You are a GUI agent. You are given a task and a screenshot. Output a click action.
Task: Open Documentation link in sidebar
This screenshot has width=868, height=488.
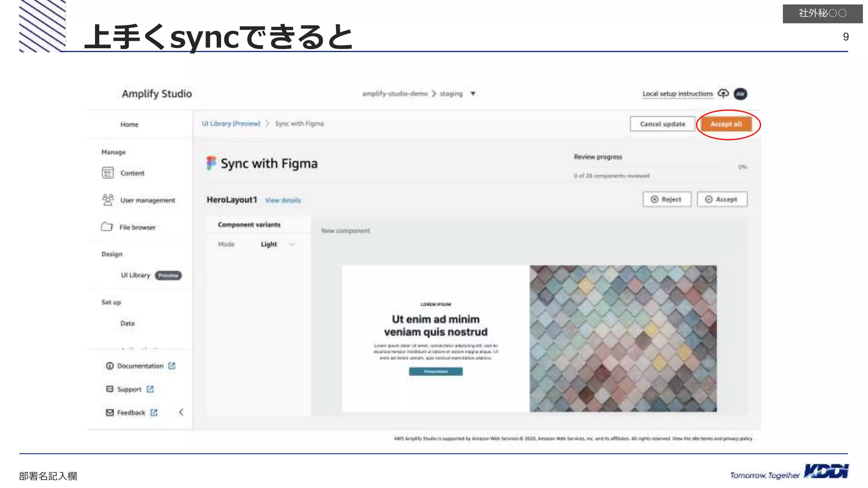pos(140,366)
